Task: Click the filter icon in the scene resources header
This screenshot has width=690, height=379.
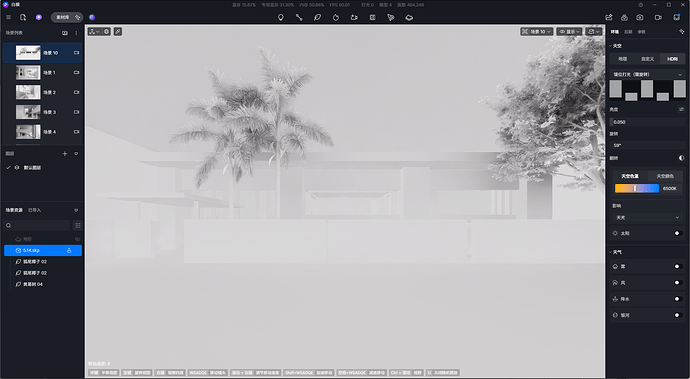Action: [x=76, y=210]
